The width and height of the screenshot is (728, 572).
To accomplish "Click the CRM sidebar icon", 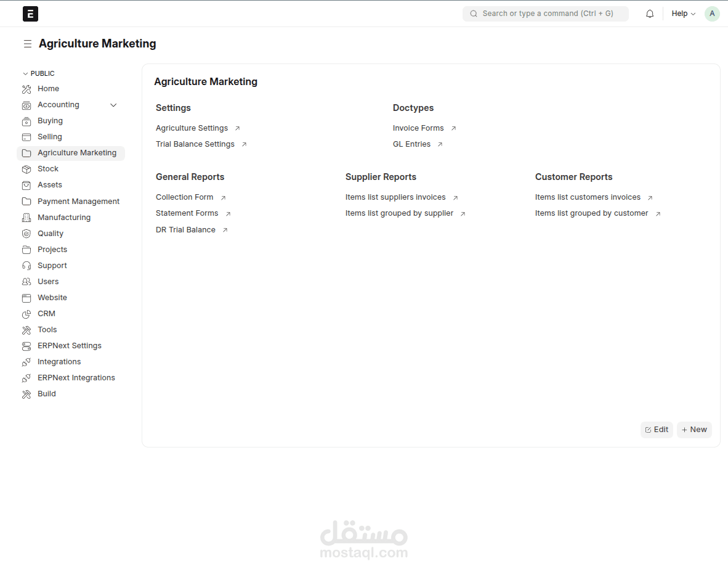I will pos(27,313).
